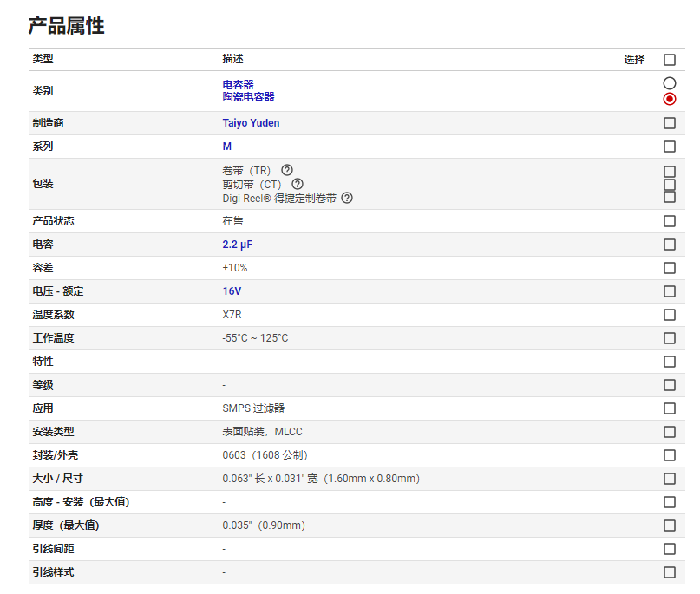This screenshot has height=594, width=700.
Task: Check the 大小 / 尺寸 row checkbox
Action: (x=669, y=479)
